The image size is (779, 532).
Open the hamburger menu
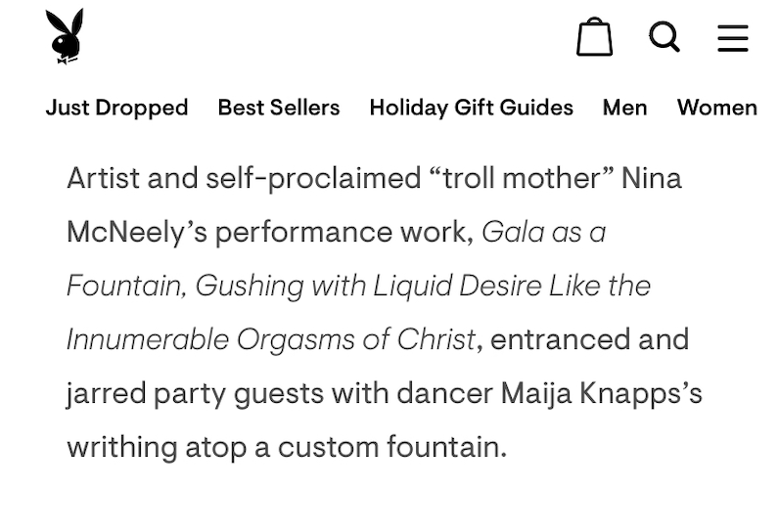733,38
